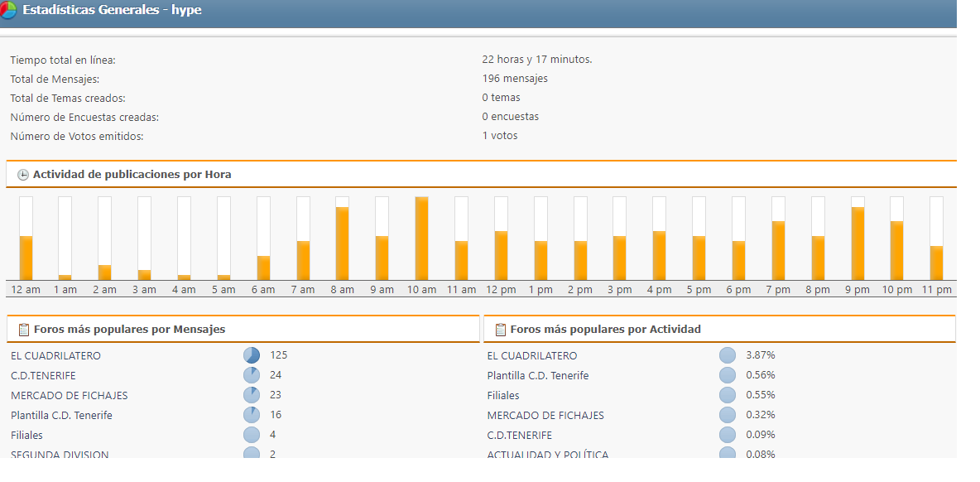Click the clipboard icon beside Foros más populares por Mensajes
Viewport: 980px width, 482px height.
[24, 330]
